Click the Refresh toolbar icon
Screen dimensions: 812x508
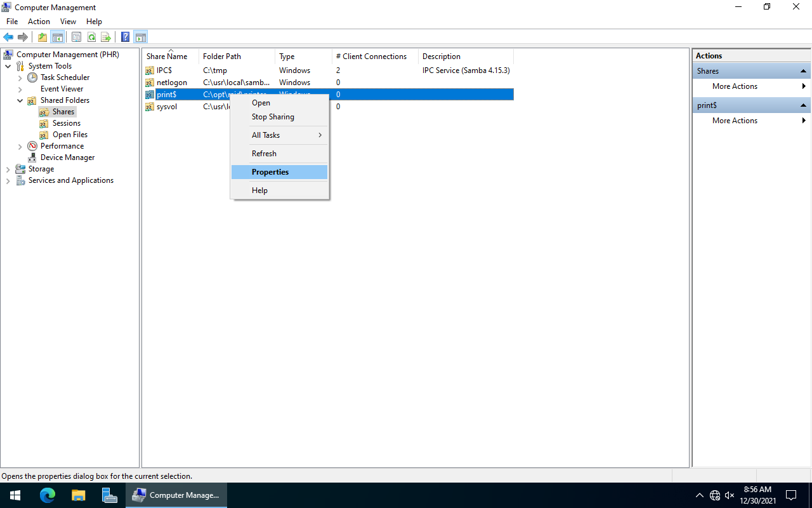91,37
